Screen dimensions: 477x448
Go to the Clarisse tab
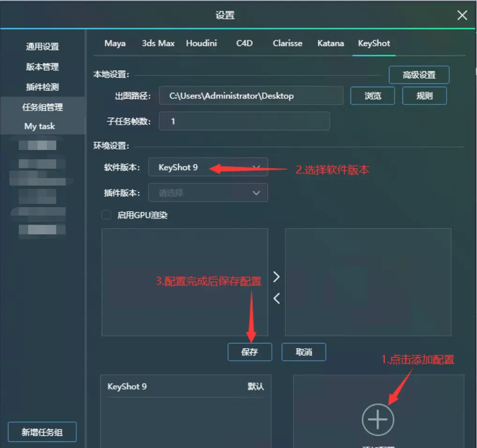288,44
